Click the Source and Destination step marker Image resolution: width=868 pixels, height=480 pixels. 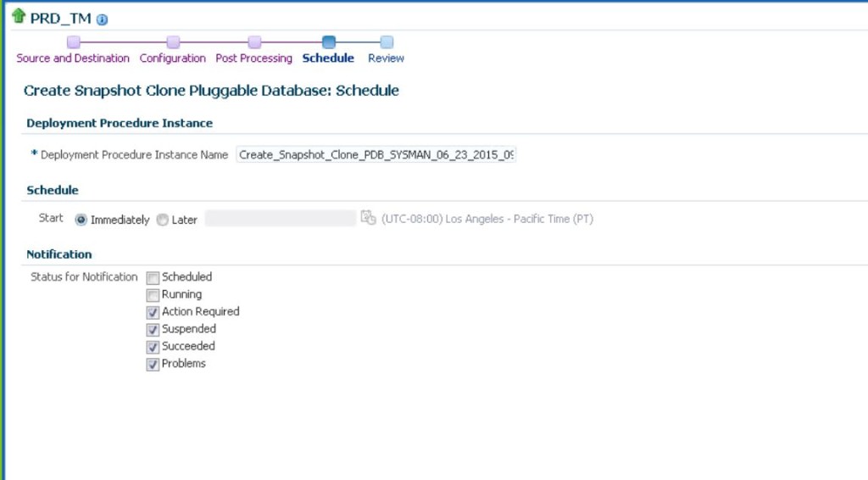click(x=74, y=42)
